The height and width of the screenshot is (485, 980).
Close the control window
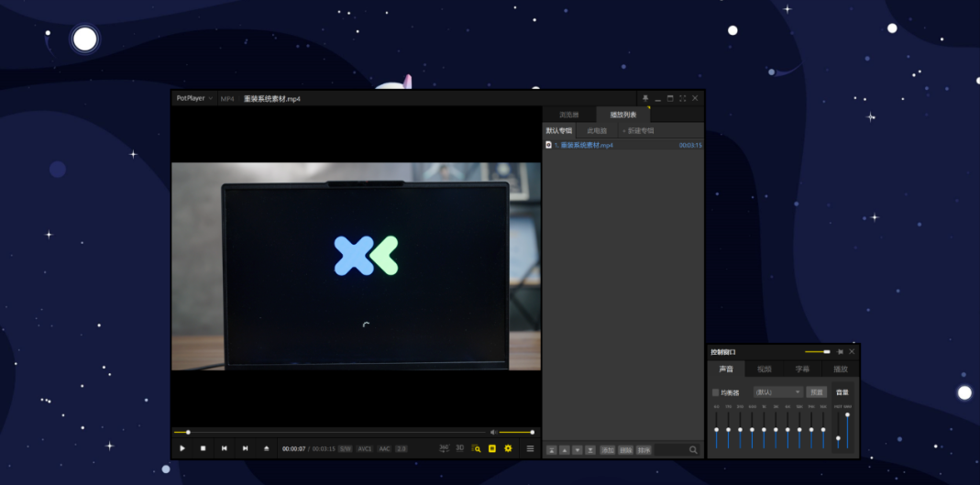tap(852, 352)
